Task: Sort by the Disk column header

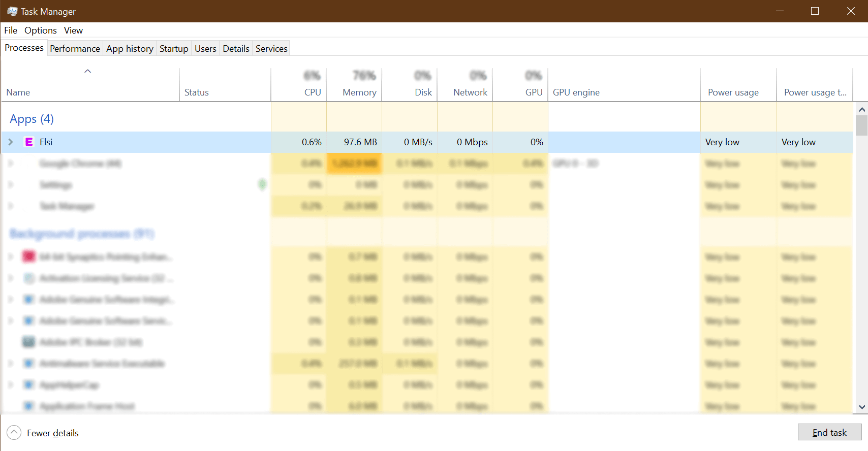Action: coord(410,85)
